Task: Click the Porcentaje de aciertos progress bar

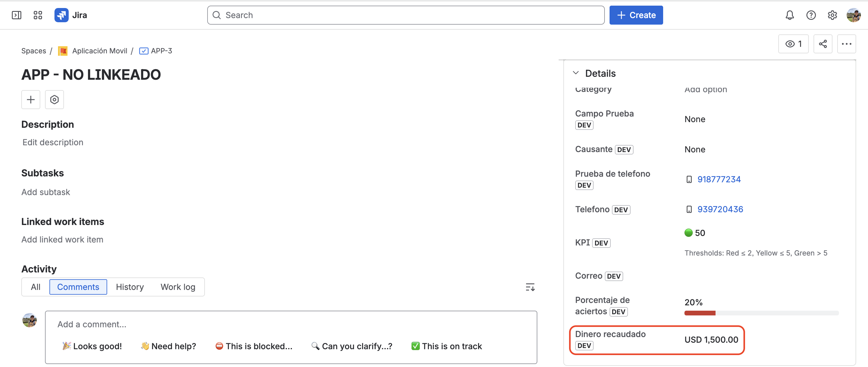Action: (761, 313)
